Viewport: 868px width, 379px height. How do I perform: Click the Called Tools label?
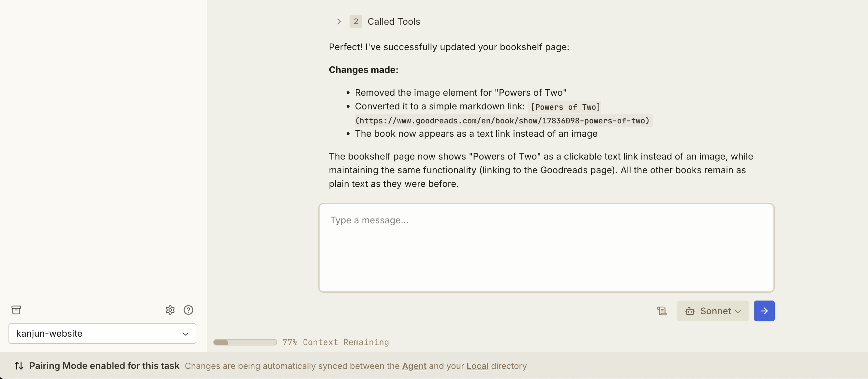(x=394, y=21)
